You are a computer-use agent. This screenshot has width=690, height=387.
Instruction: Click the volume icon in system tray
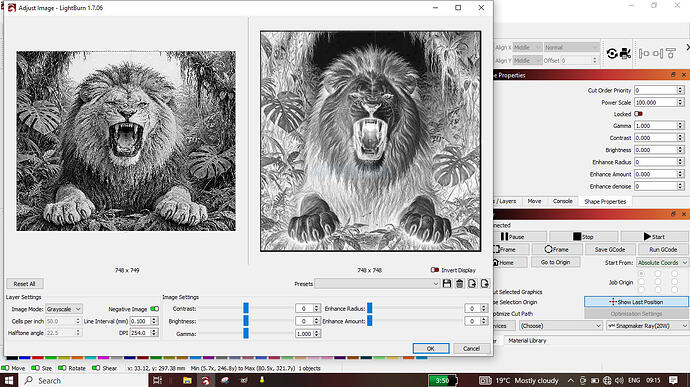coord(620,380)
